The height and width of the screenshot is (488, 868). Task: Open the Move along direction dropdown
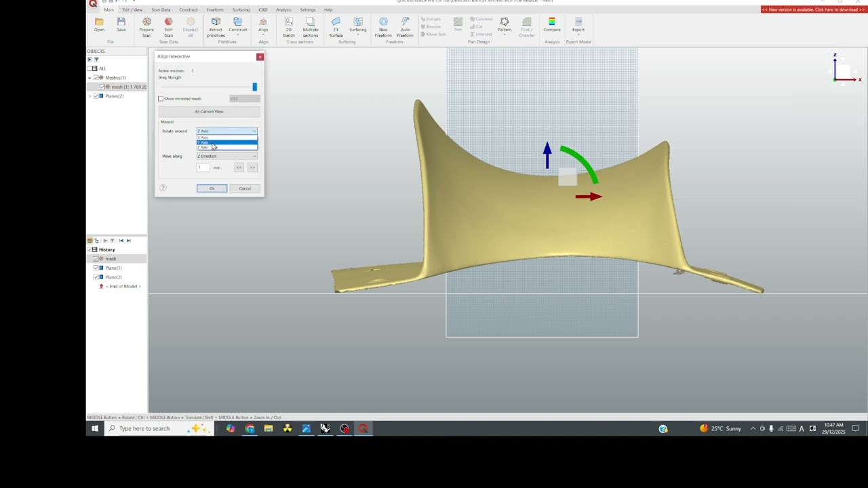click(226, 157)
